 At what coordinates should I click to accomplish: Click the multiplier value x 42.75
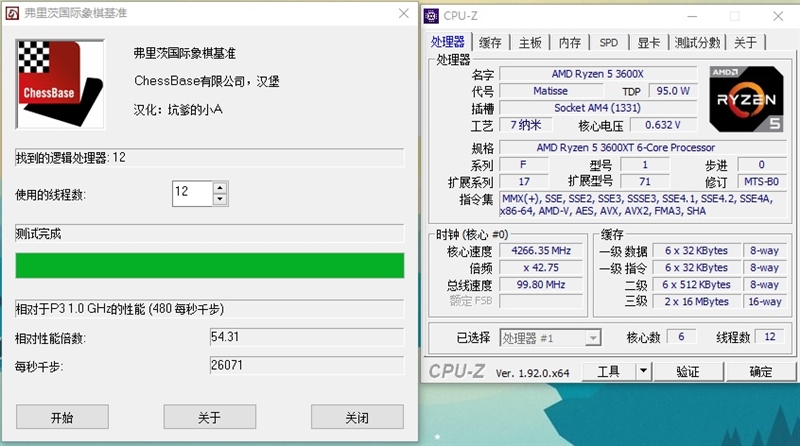coord(541,267)
